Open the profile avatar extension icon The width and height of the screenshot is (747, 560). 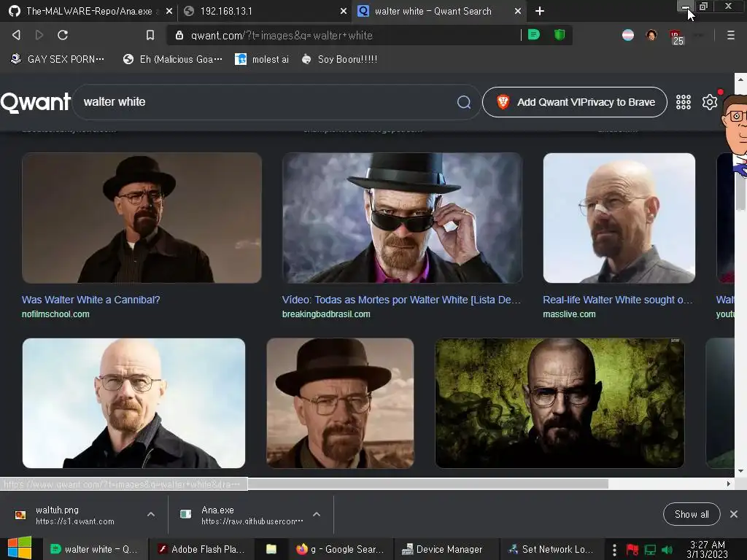point(651,35)
